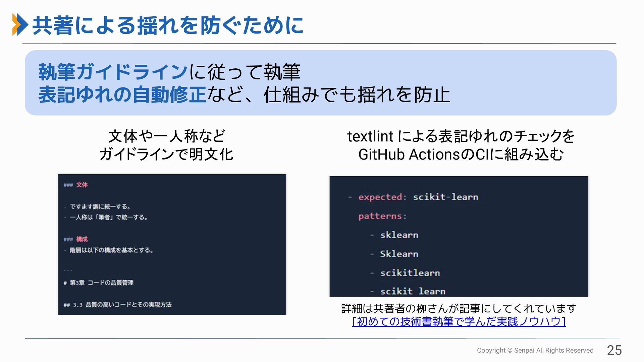The width and height of the screenshot is (644, 362).
Task: Click the '### 文体' heading in code
Action: point(76,185)
